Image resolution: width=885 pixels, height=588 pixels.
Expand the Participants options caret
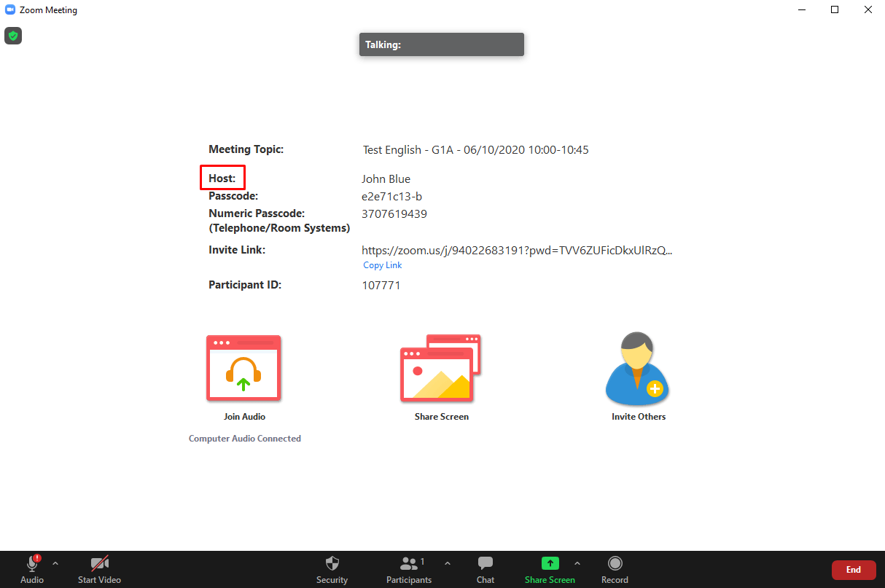(x=448, y=563)
